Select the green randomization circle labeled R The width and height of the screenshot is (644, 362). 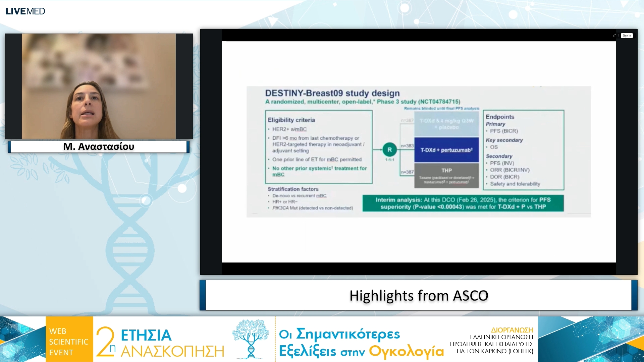(x=390, y=150)
